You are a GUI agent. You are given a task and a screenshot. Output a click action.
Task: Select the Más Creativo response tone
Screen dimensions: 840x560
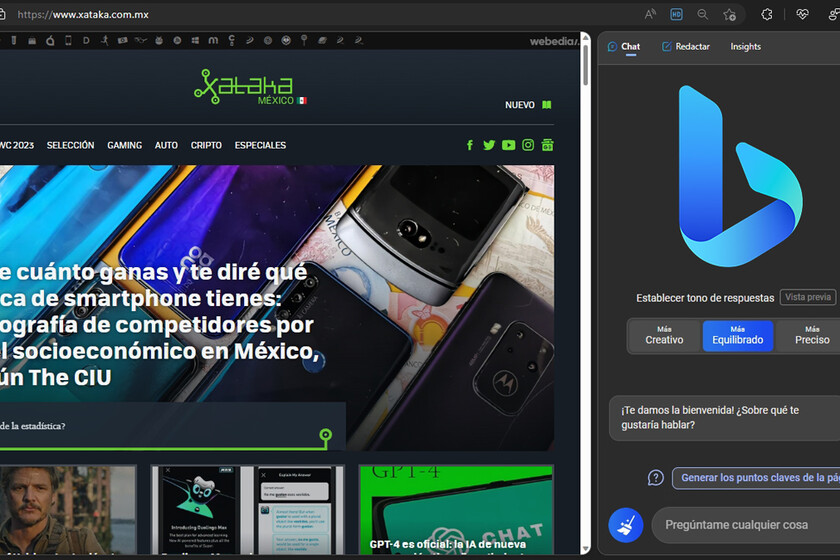pos(664,335)
